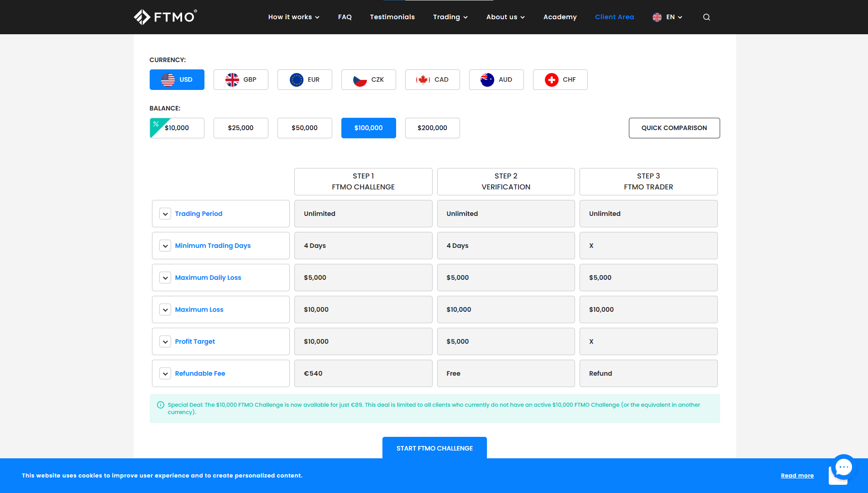Viewport: 868px width, 493px height.
Task: Follow the cookie Read more link
Action: [x=797, y=476]
